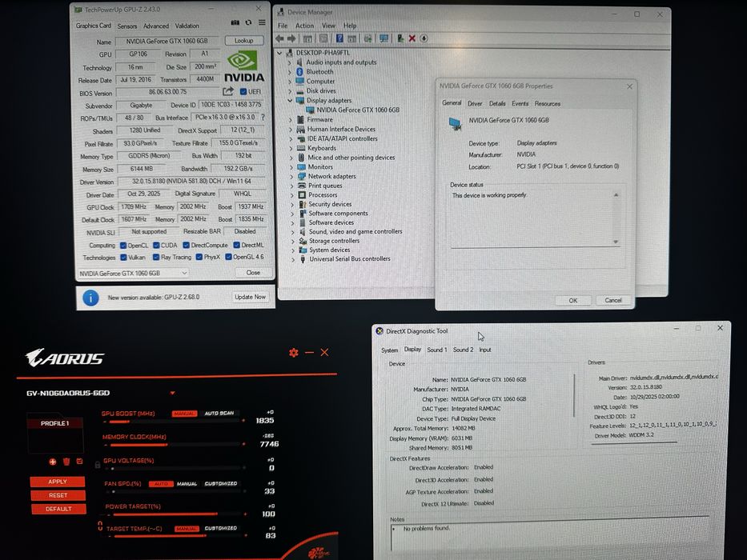
Task: Click the GPU Boost slider track
Action: (x=175, y=421)
